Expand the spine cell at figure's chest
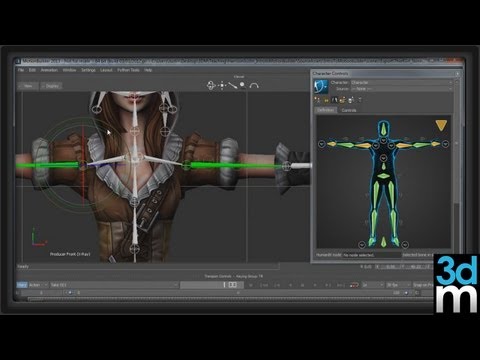Image resolution: width=480 pixels, height=360 pixels. [x=384, y=158]
